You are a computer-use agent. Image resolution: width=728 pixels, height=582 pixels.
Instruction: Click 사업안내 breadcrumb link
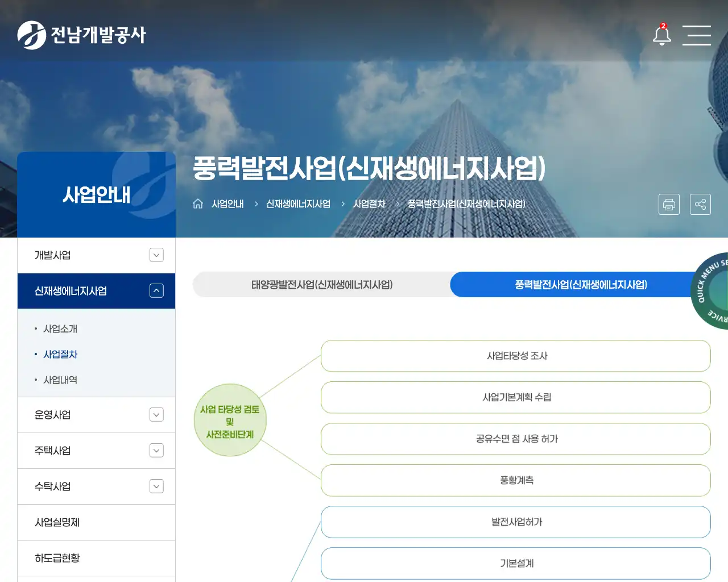[227, 203]
